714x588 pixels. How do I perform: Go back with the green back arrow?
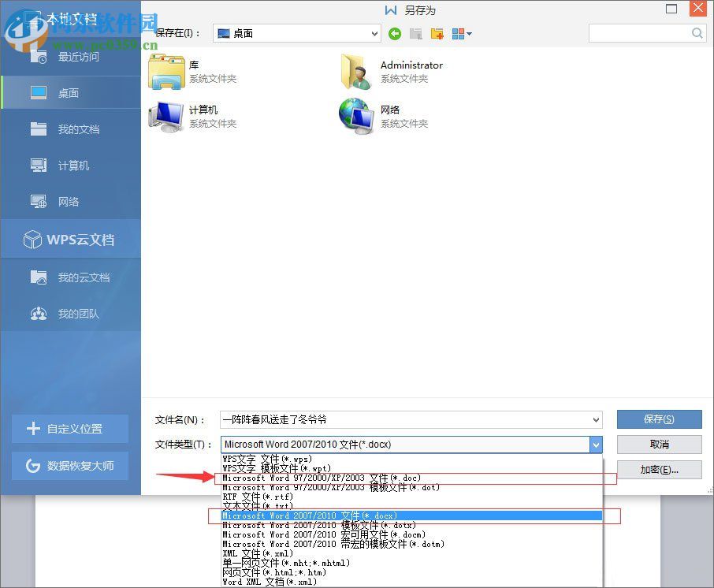pyautogui.click(x=394, y=33)
